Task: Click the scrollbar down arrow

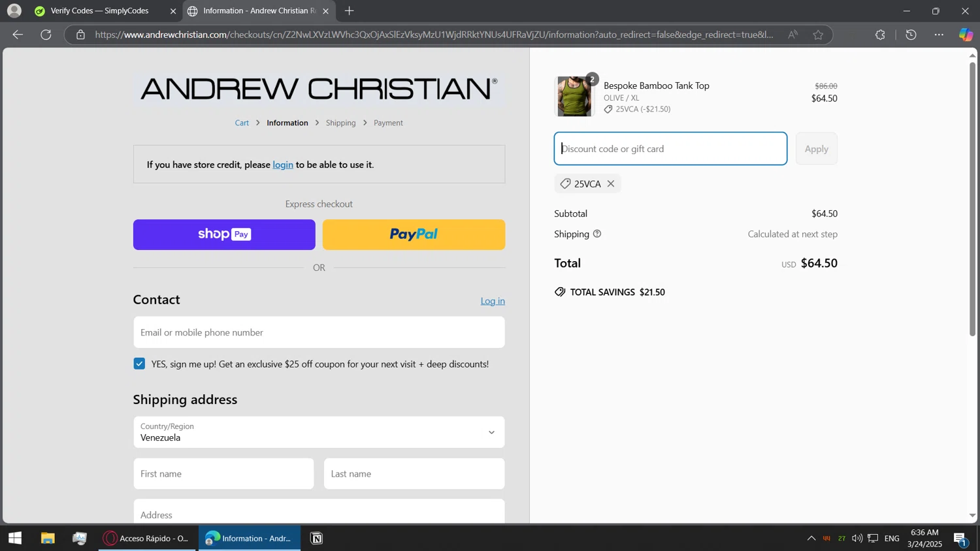Action: click(972, 516)
